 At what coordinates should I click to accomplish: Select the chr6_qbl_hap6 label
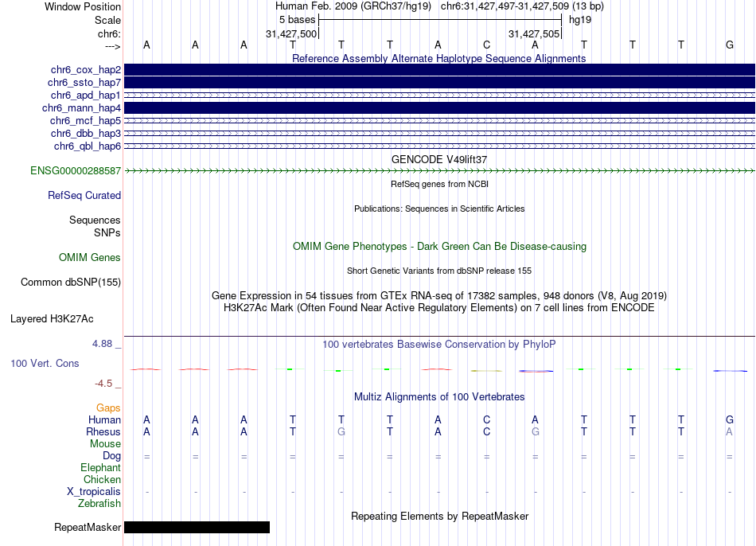click(88, 146)
